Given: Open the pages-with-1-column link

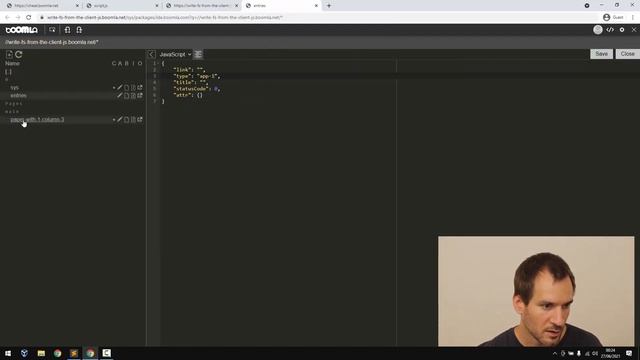Looking at the screenshot, I should [37, 120].
